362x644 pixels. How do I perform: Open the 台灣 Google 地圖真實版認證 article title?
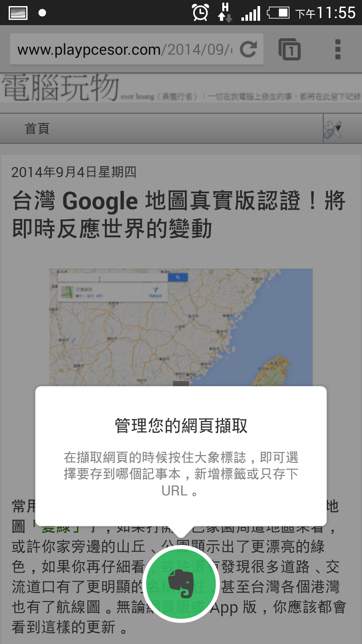coord(179,215)
